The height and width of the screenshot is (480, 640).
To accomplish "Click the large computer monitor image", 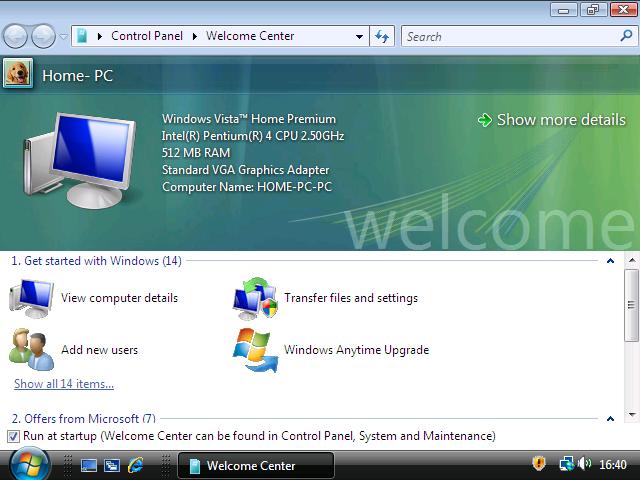I will [80, 161].
